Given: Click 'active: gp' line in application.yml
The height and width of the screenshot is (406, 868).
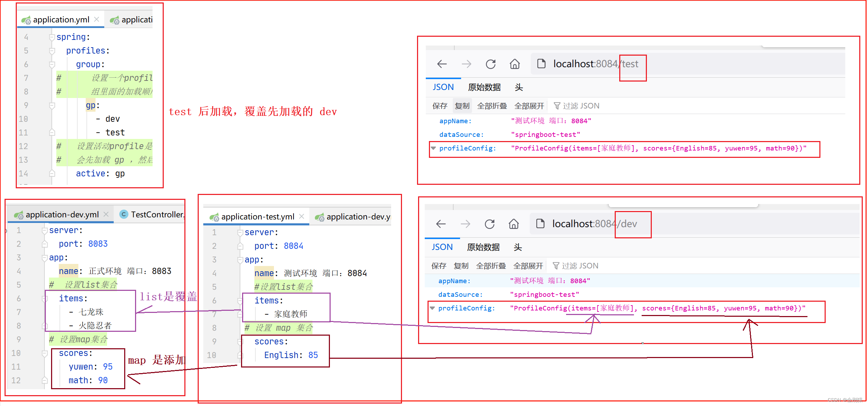Looking at the screenshot, I should (x=100, y=174).
